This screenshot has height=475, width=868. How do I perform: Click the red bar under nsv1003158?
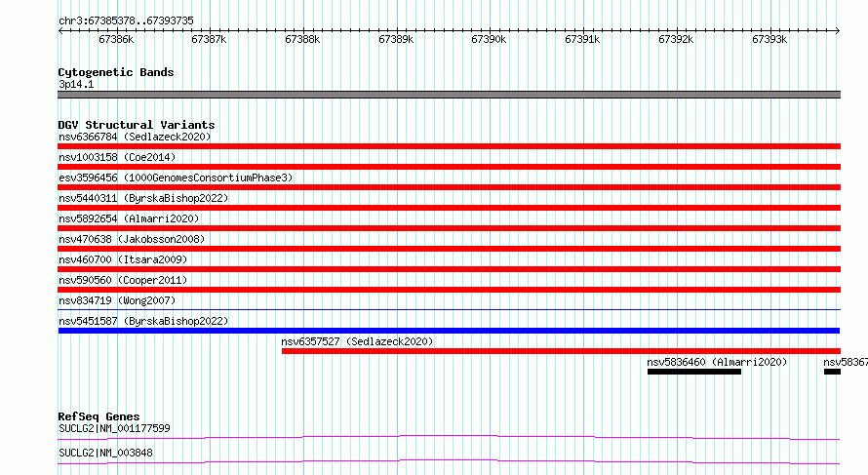point(449,167)
